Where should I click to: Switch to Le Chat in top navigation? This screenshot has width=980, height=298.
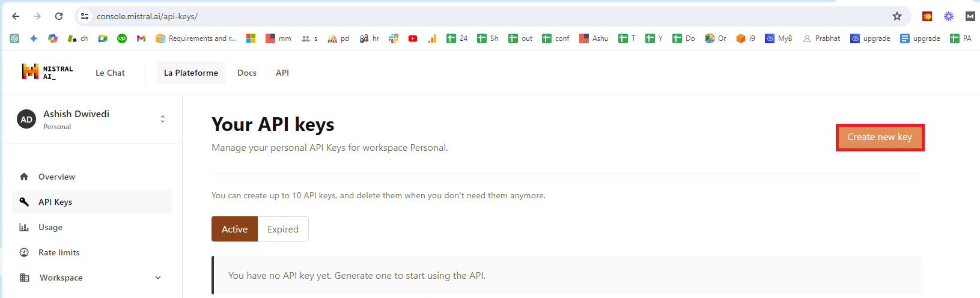[110, 73]
